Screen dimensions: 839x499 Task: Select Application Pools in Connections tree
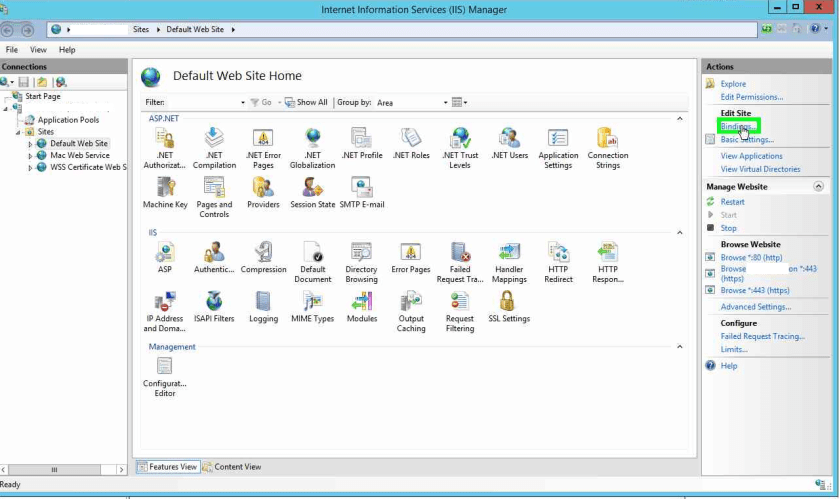pos(68,120)
